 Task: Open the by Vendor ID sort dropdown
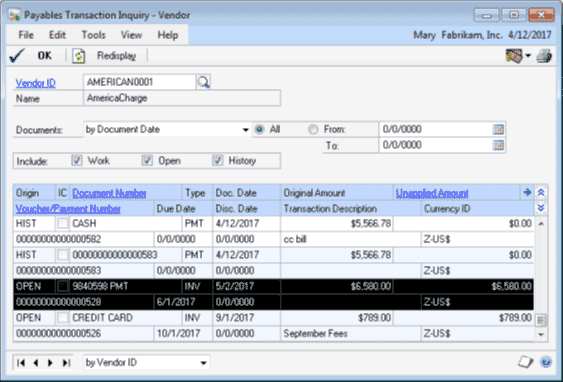pos(204,363)
